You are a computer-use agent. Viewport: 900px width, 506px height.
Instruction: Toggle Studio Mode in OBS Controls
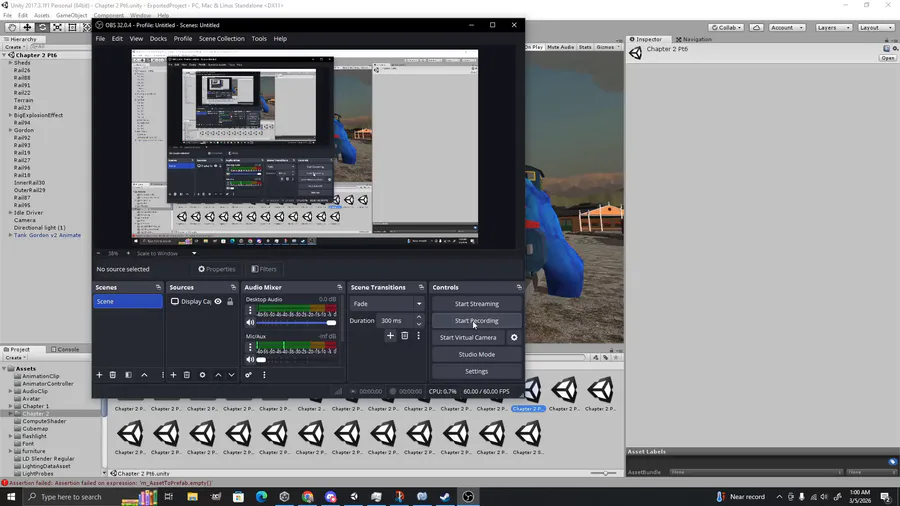pos(476,355)
